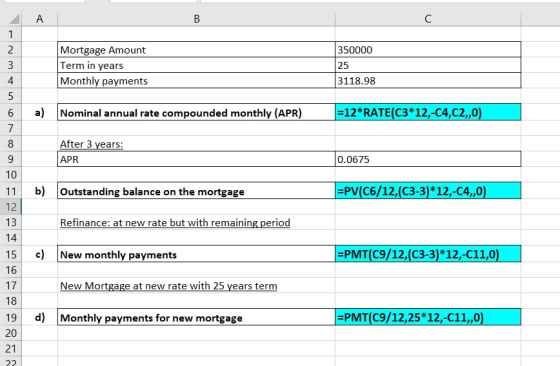Click the 'After 3 years:' cell

[x=196, y=144]
